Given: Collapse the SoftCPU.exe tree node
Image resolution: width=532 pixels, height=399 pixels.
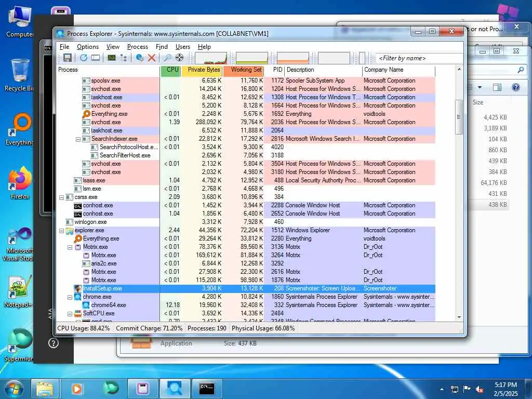Looking at the screenshot, I should [70, 313].
